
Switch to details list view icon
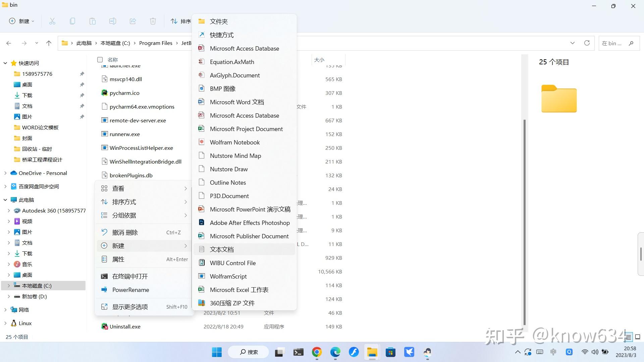click(x=629, y=337)
